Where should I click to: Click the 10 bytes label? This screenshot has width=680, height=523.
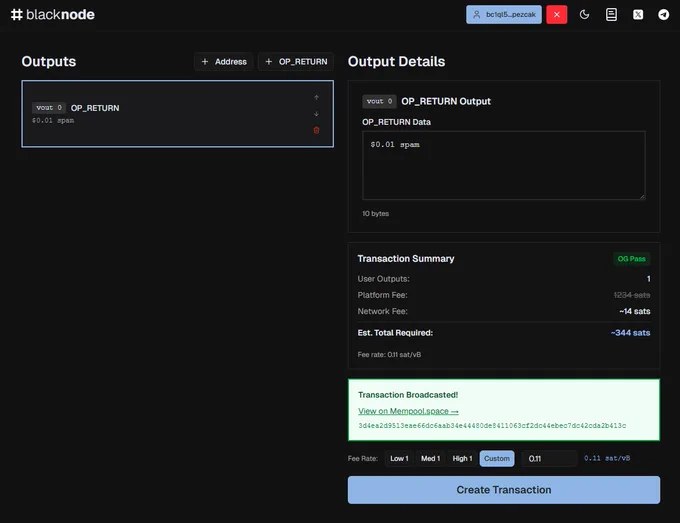point(376,214)
